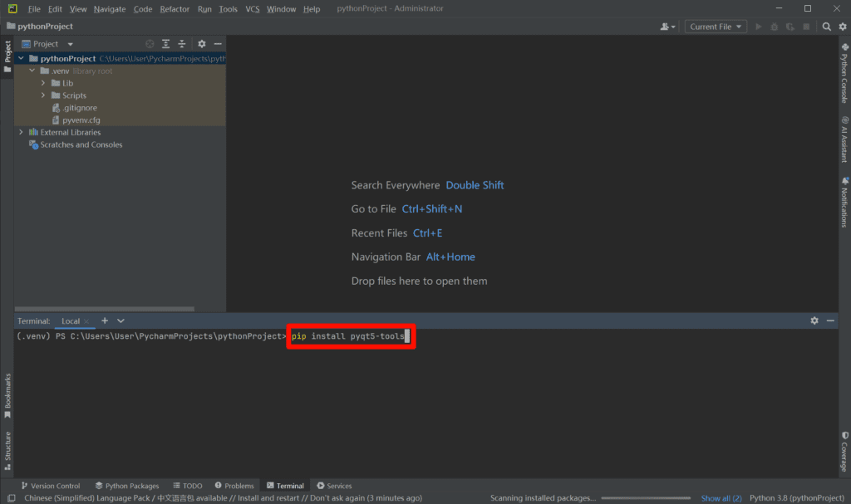Open the Refactor menu
851x504 pixels.
[x=175, y=8]
